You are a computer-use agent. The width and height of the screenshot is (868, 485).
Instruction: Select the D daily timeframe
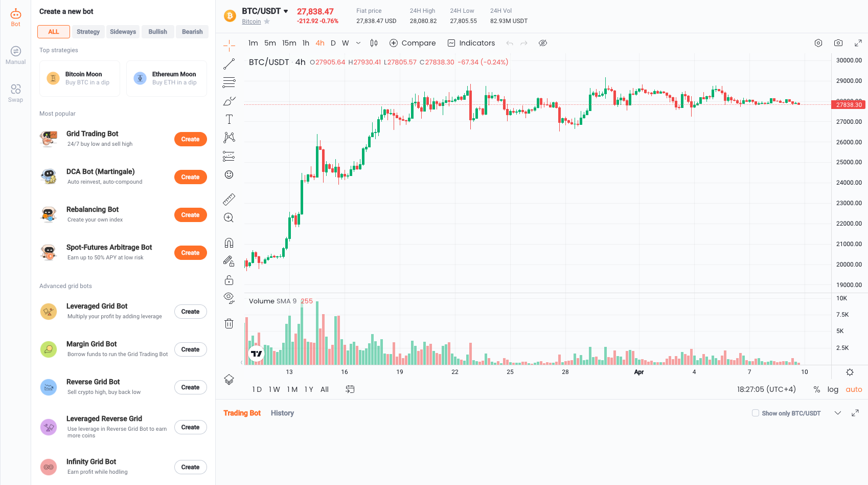point(333,43)
